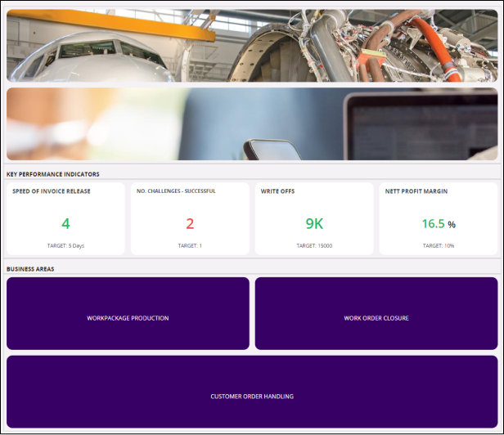Click the green value 4 for invoice release

[65, 224]
